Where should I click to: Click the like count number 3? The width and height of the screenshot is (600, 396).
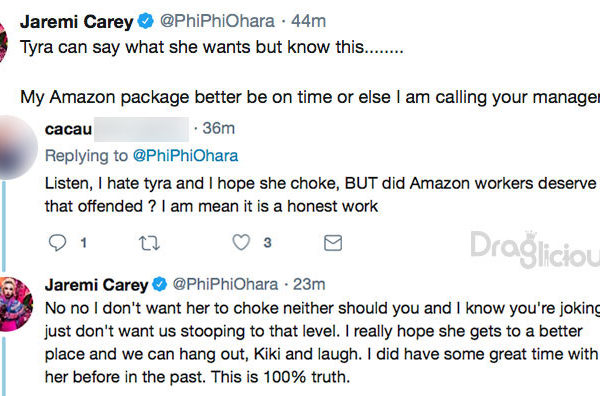click(x=267, y=242)
